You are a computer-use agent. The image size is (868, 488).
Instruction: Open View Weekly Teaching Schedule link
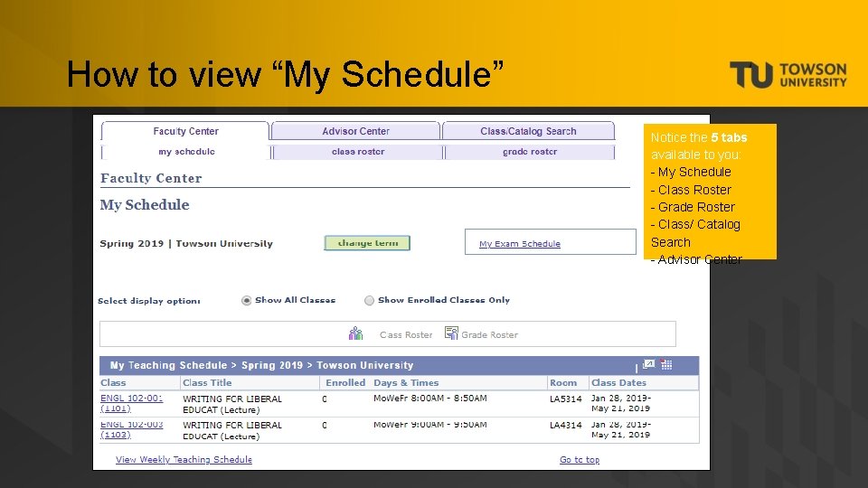click(184, 460)
